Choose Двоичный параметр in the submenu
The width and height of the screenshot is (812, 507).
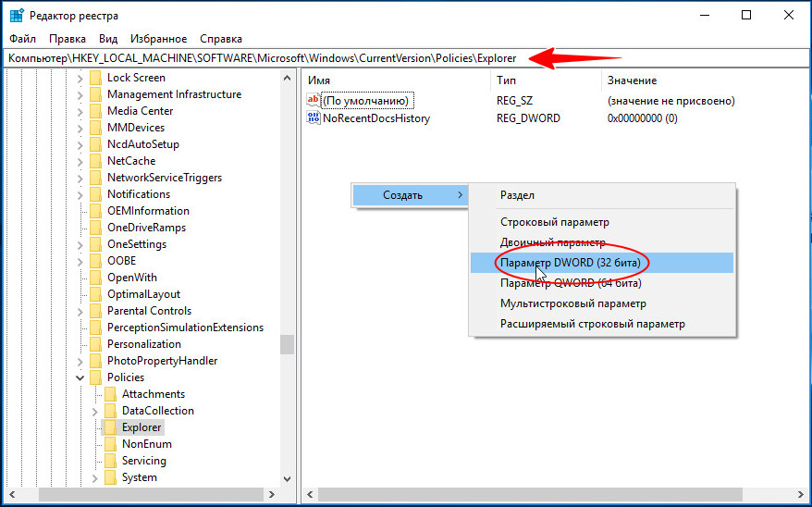[x=602, y=242]
